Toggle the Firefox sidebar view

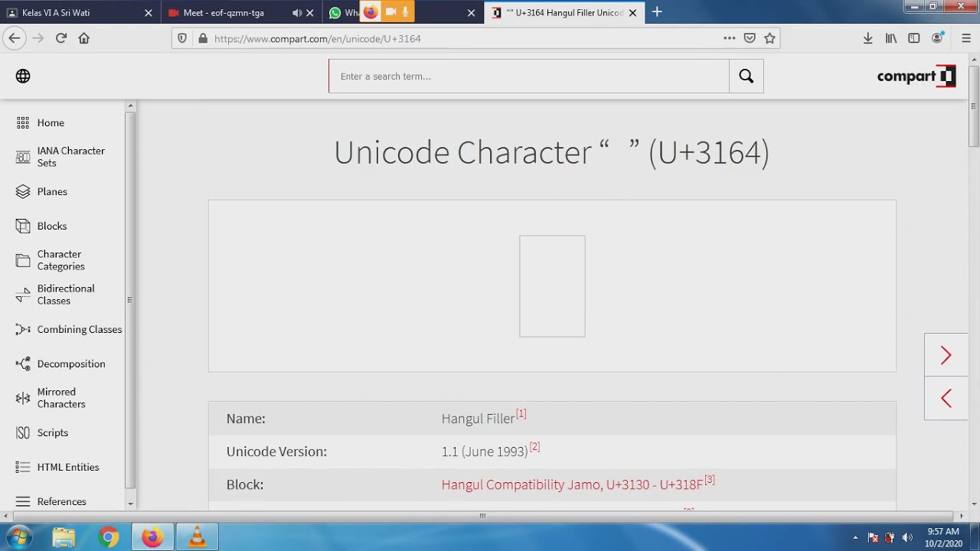[914, 38]
